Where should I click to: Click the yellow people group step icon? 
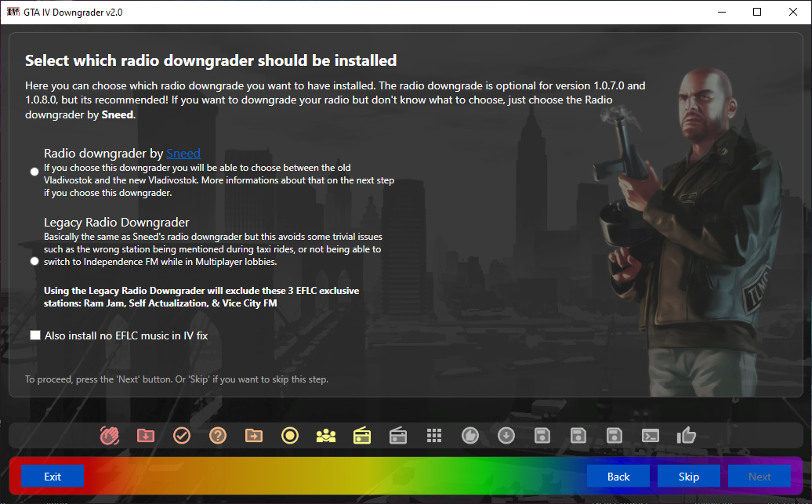pos(325,435)
